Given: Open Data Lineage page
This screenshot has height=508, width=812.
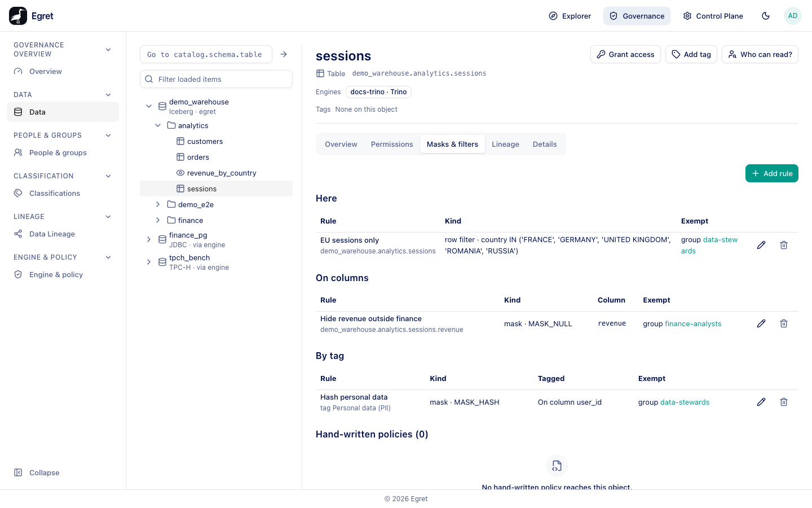Looking at the screenshot, I should pyautogui.click(x=63, y=234).
